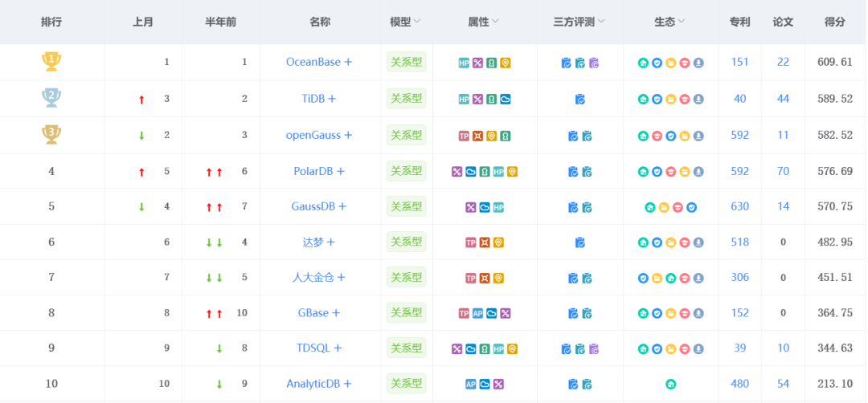Click the green home icon in AnalyticDB row
868x403 pixels.
click(671, 385)
